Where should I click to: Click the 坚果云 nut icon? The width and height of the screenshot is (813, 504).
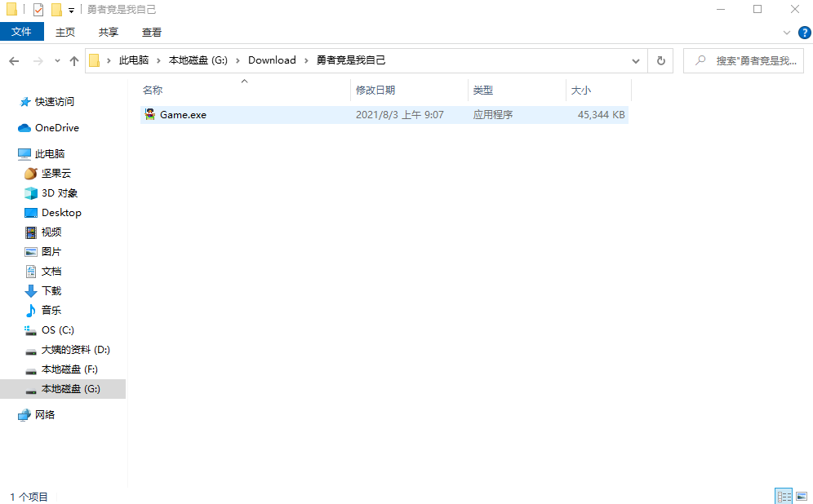31,174
